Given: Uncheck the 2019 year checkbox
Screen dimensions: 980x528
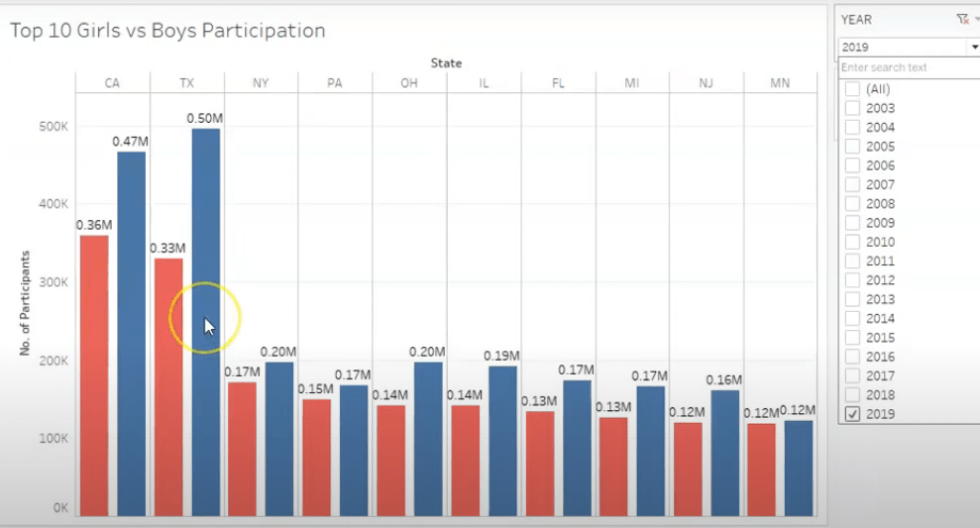Looking at the screenshot, I should click(852, 414).
